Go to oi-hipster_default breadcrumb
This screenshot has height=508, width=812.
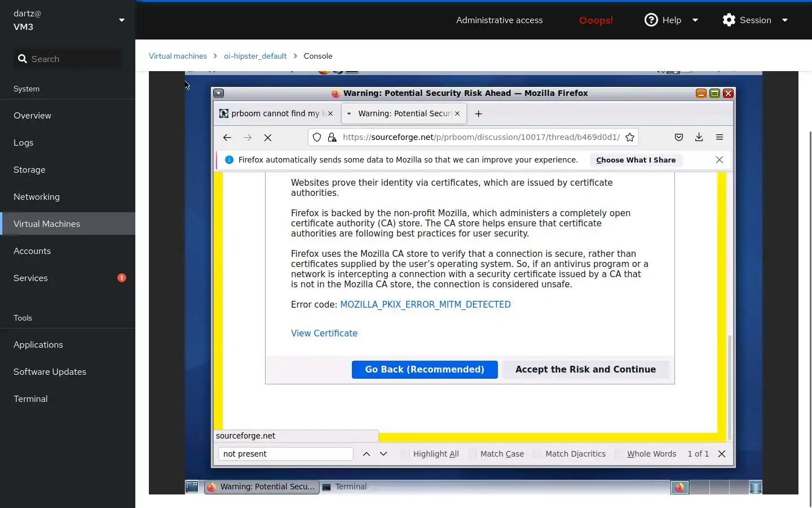(255, 56)
